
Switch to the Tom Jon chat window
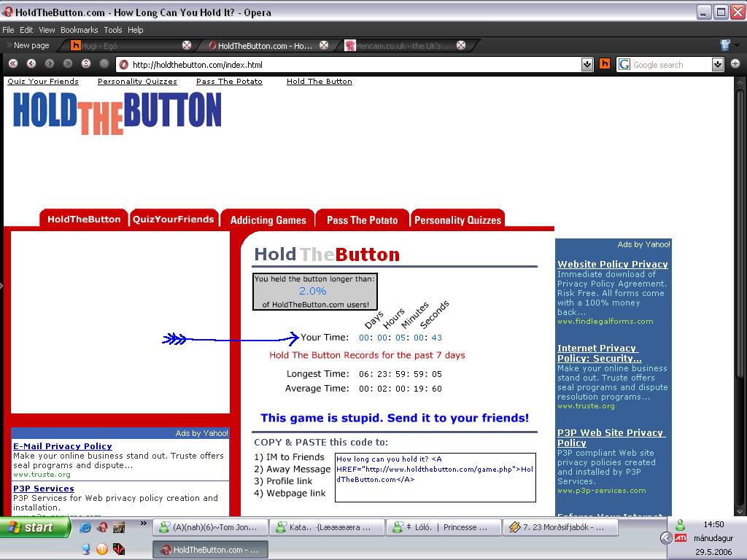click(210, 527)
